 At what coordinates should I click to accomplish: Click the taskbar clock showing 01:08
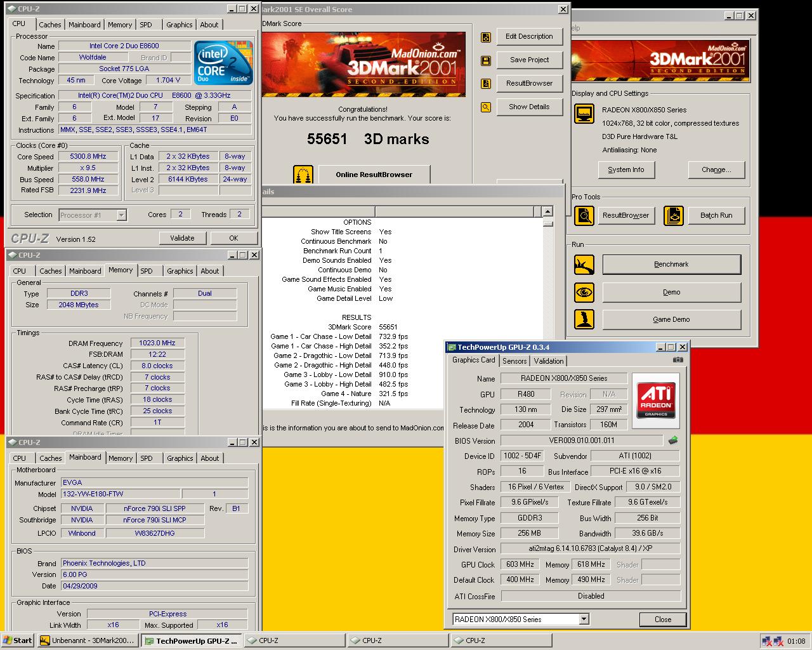pyautogui.click(x=796, y=641)
